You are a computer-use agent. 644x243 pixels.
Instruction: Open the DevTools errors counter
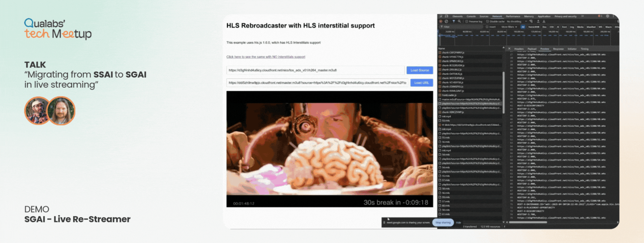(600, 16)
